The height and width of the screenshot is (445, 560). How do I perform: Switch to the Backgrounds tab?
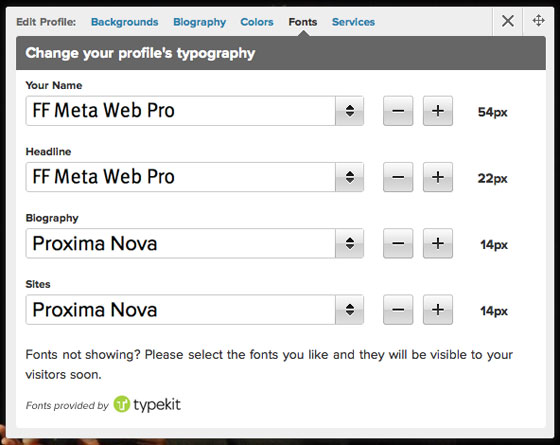[x=125, y=22]
